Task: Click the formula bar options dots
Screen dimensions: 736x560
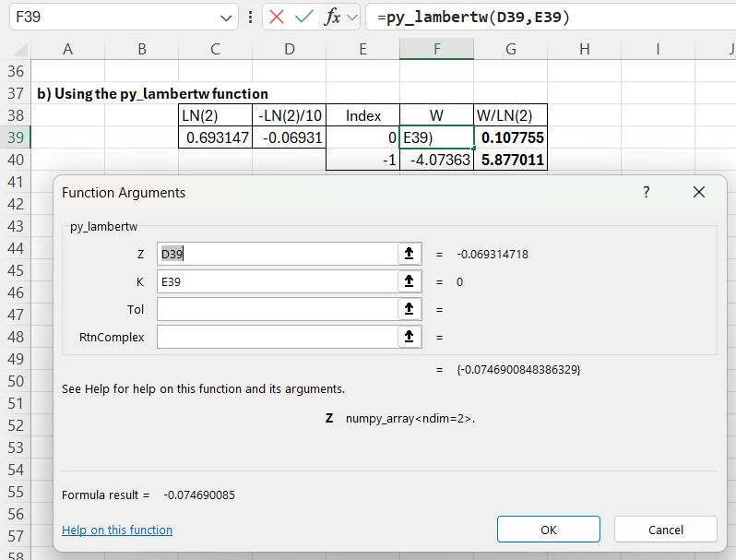Action: [x=251, y=18]
